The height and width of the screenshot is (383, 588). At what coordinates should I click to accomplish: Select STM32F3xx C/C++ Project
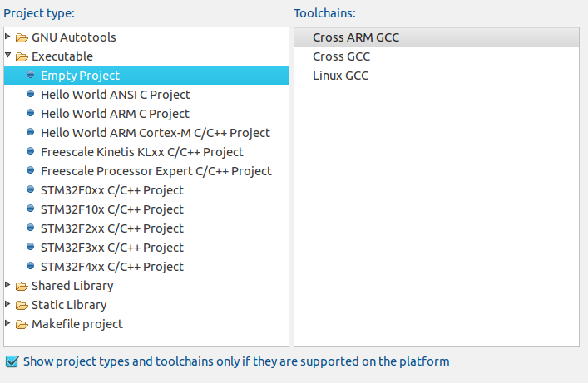tap(112, 248)
